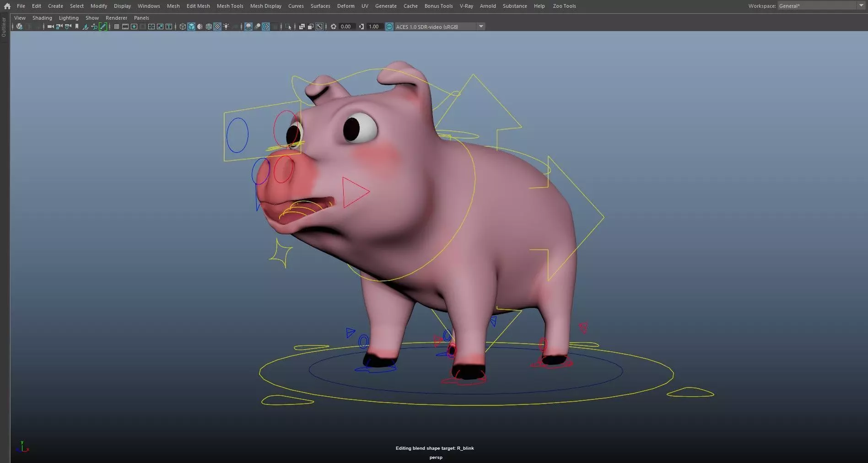Open the panel Renderer menu

pyautogui.click(x=116, y=18)
